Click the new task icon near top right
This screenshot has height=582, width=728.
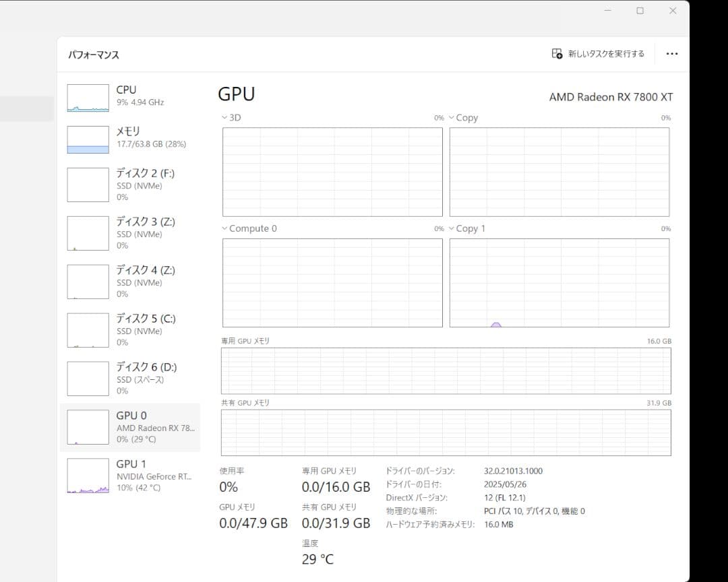(556, 54)
